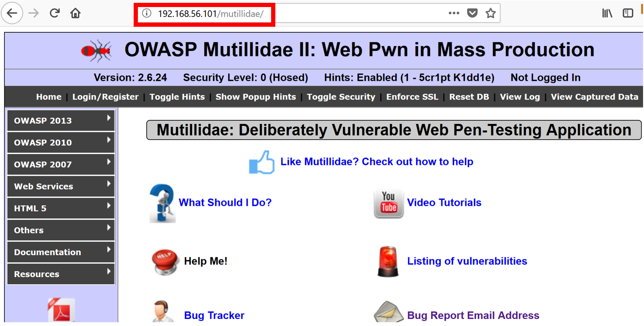The height and width of the screenshot is (326, 644).
Task: Open Like Mutillidae? Check out how to help link
Action: pyautogui.click(x=377, y=162)
